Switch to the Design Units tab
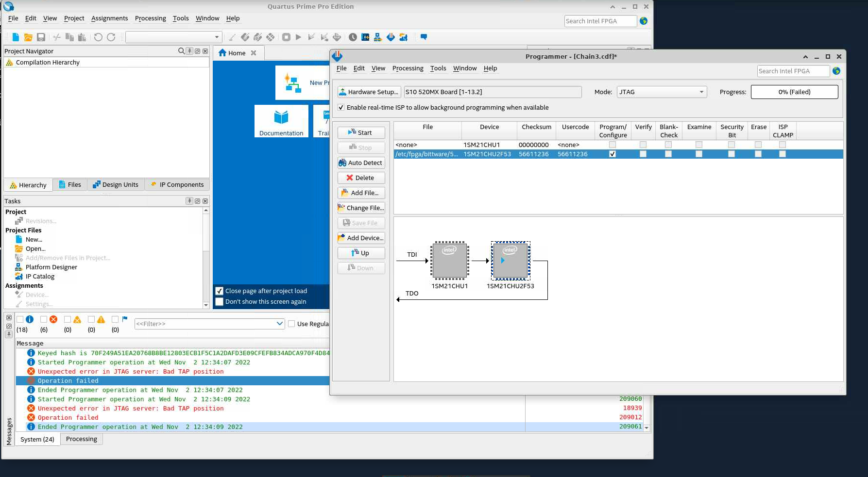This screenshot has height=477, width=868. [x=116, y=185]
